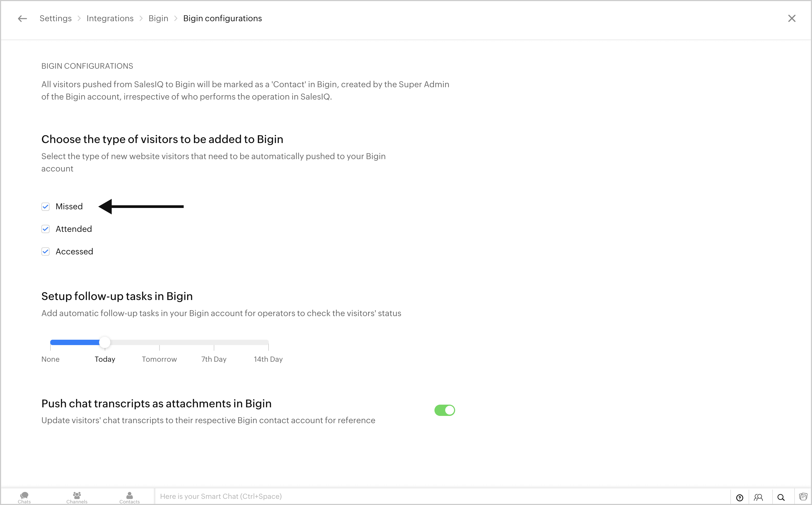Go to Bigin in the breadcrumb

(x=158, y=18)
